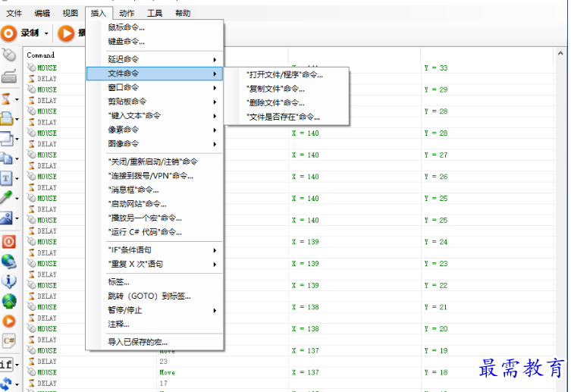Click the file command folder icon in sidebar
The image size is (571, 392).
click(6, 118)
